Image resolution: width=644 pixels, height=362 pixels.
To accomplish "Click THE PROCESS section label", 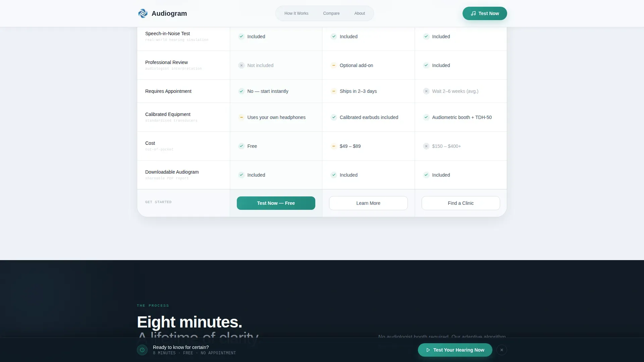I will [153, 306].
